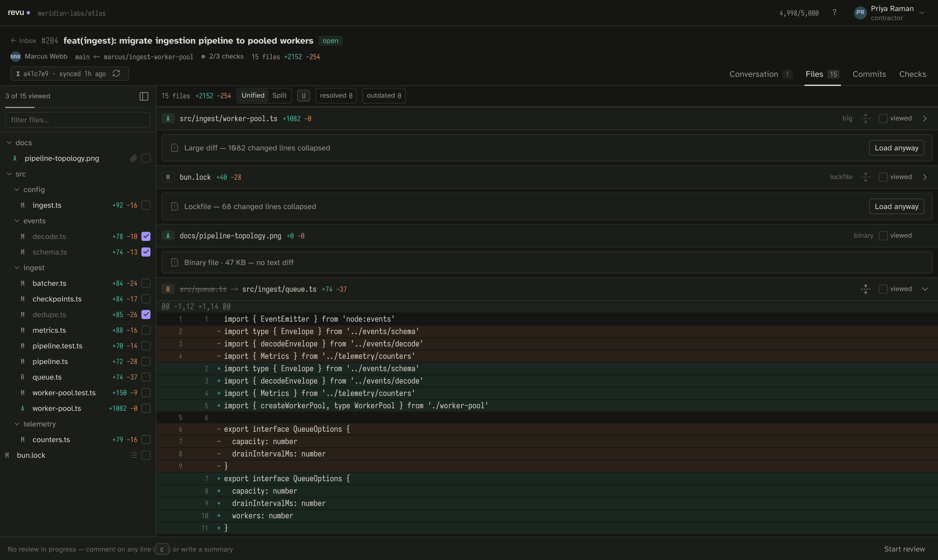Click the list icon next to bun.lock in tree
The image size is (938, 560).
(x=134, y=455)
